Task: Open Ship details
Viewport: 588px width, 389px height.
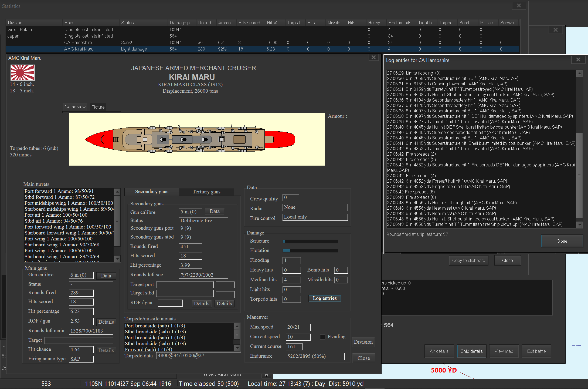Action: [471, 351]
